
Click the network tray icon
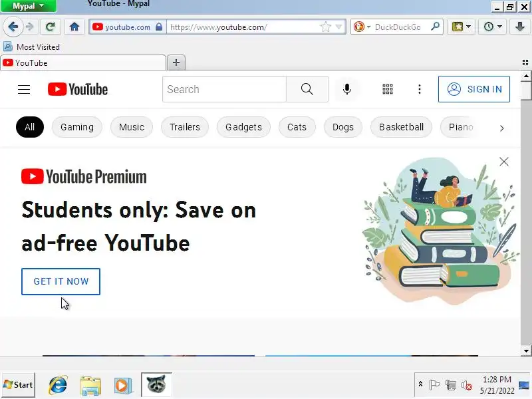tap(451, 385)
